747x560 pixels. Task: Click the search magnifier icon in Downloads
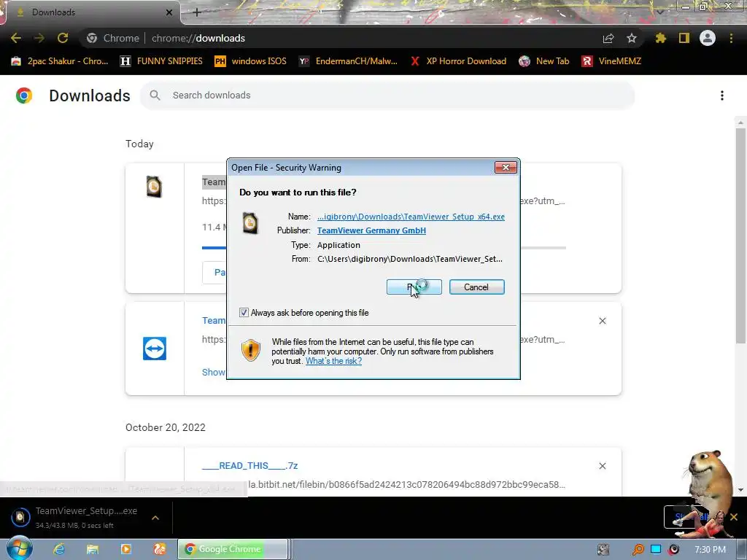(x=155, y=96)
